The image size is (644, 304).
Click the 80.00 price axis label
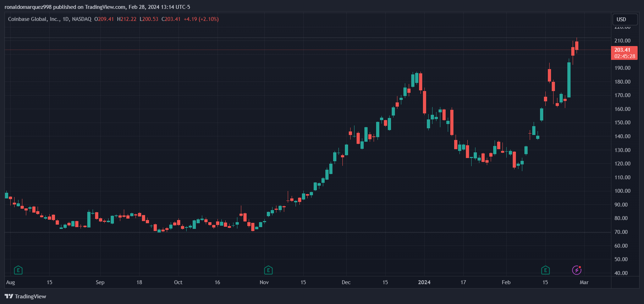click(x=621, y=218)
